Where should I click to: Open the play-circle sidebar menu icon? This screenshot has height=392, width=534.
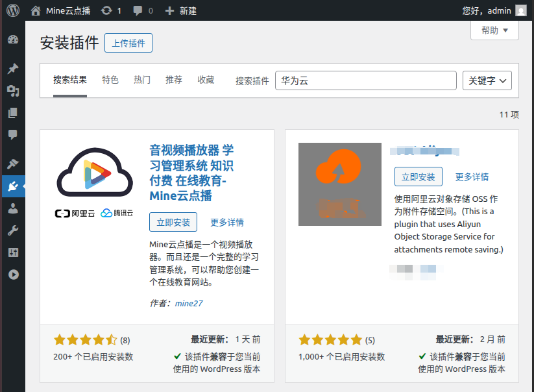coord(13,275)
